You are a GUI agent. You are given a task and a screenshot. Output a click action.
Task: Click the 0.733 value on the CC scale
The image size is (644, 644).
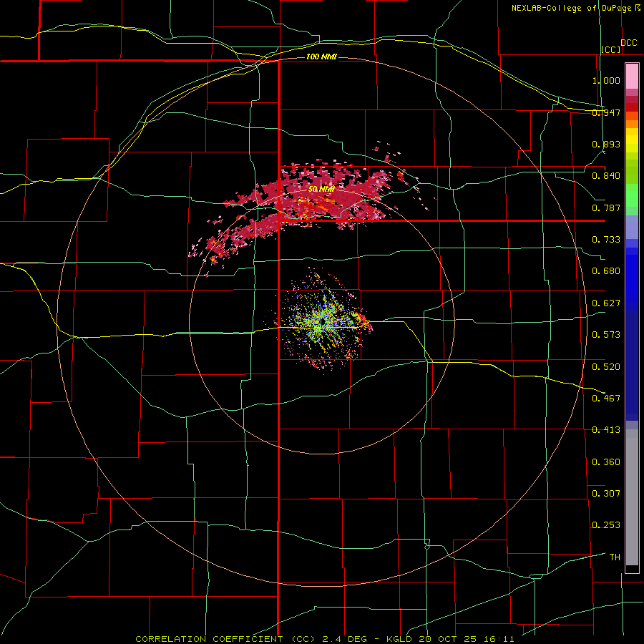pyautogui.click(x=606, y=240)
